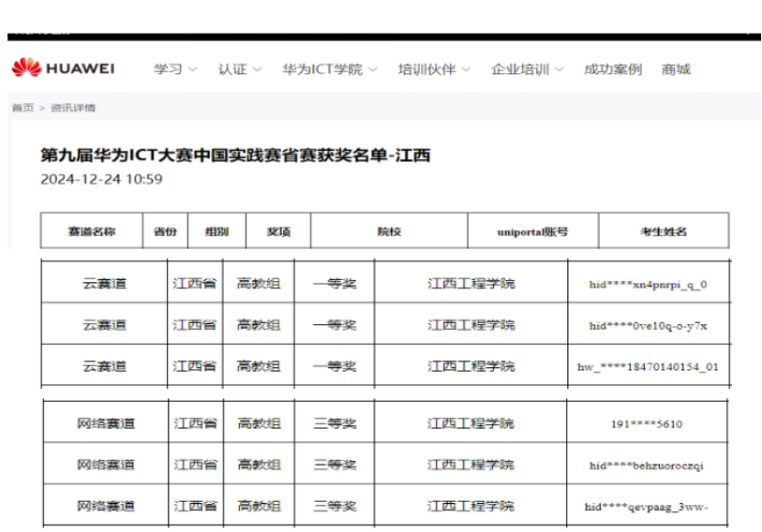Screen dimensions: 762x532
Task: Click 江西省 in the 191****5610 row
Action: (195, 423)
